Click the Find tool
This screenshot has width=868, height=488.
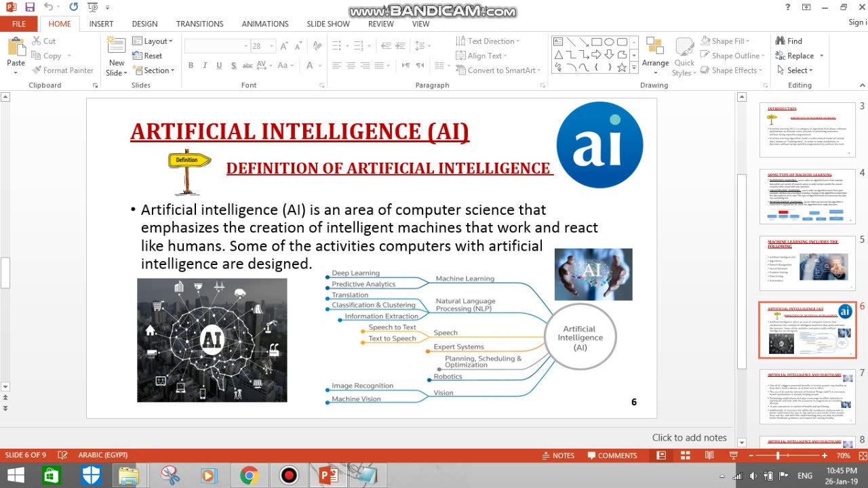789,41
